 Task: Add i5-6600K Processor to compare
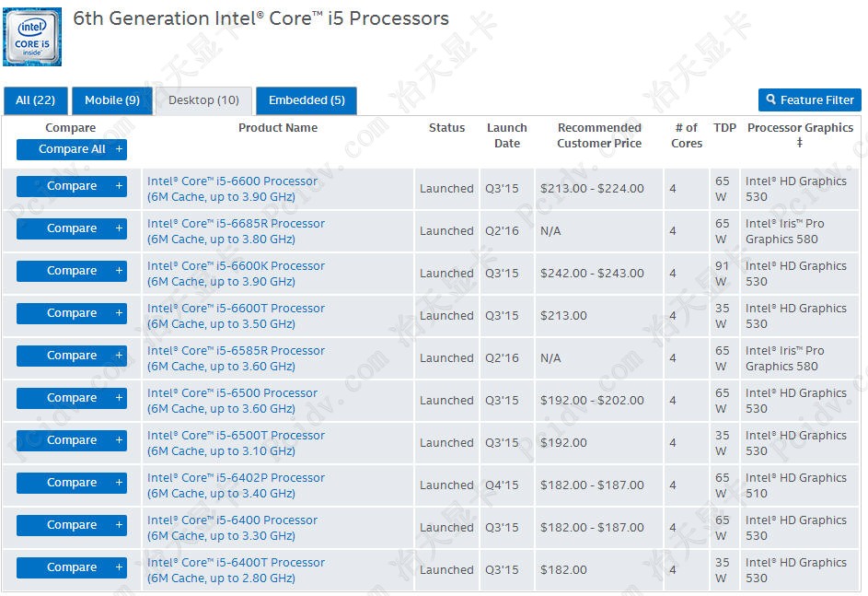coord(72,271)
